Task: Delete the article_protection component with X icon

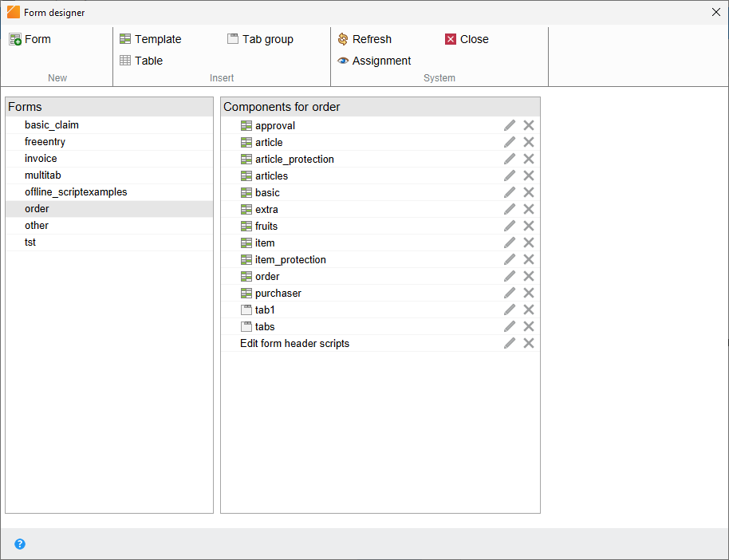Action: (528, 159)
